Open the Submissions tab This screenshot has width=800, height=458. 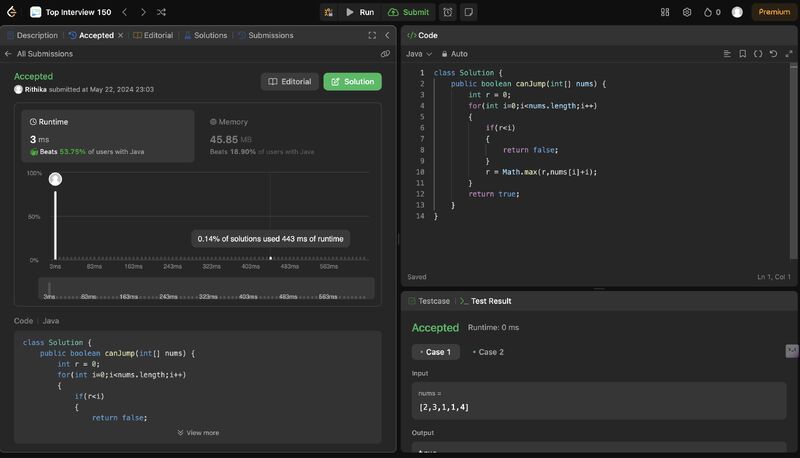[x=265, y=35]
